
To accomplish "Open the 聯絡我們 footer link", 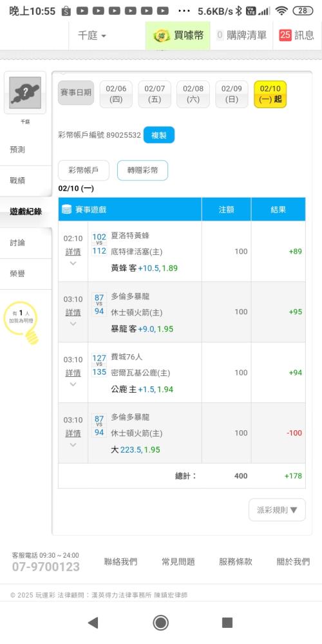I will pyautogui.click(x=121, y=562).
